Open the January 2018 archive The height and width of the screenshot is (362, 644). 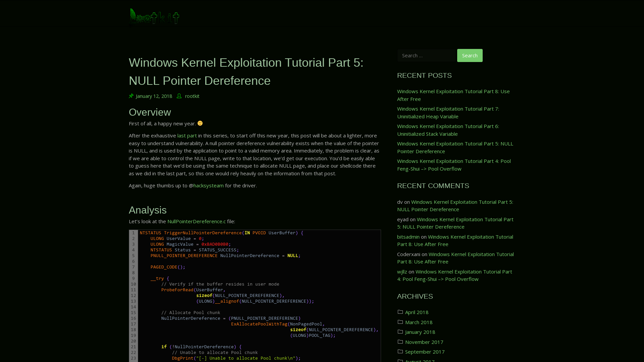(x=420, y=332)
